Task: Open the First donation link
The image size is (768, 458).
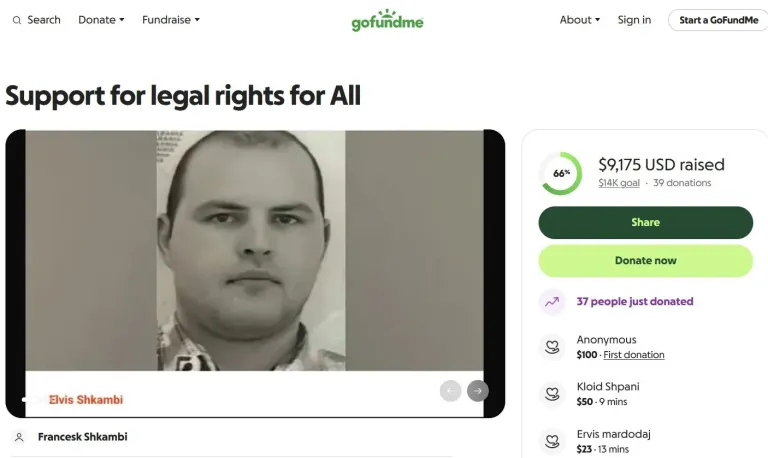Action: coord(634,355)
